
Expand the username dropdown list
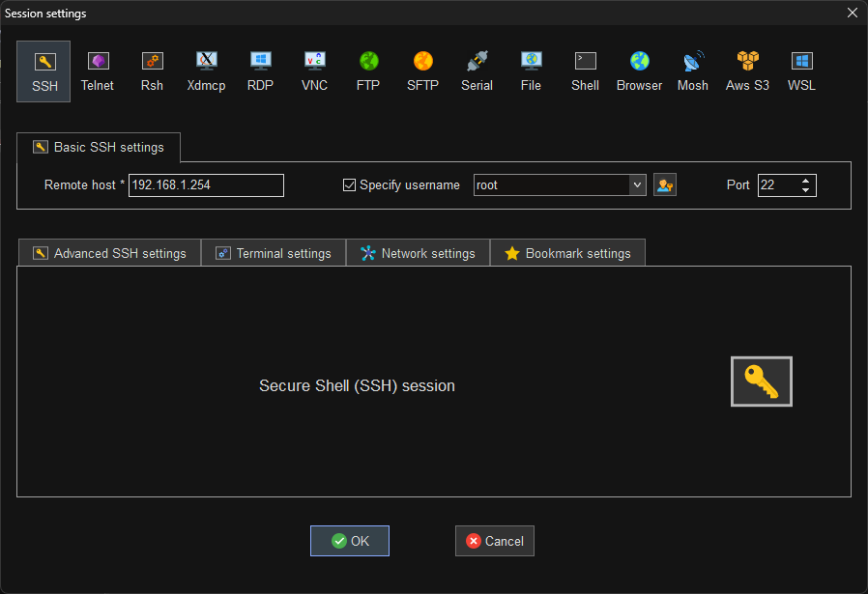click(x=637, y=185)
